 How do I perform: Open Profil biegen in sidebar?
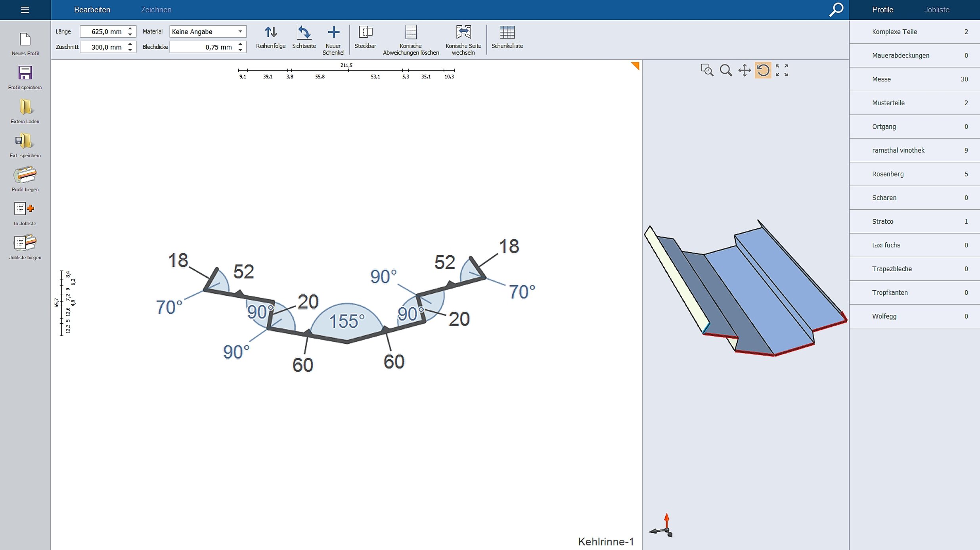[x=25, y=175]
